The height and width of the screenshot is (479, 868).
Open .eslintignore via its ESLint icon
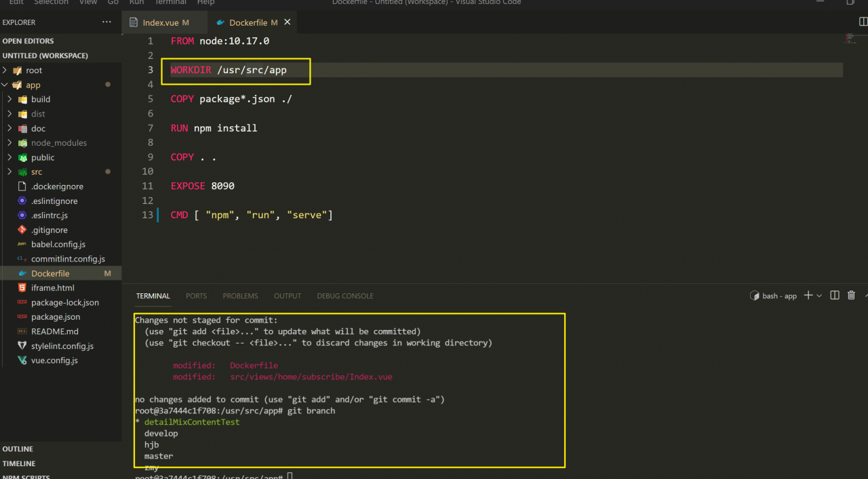[22, 201]
